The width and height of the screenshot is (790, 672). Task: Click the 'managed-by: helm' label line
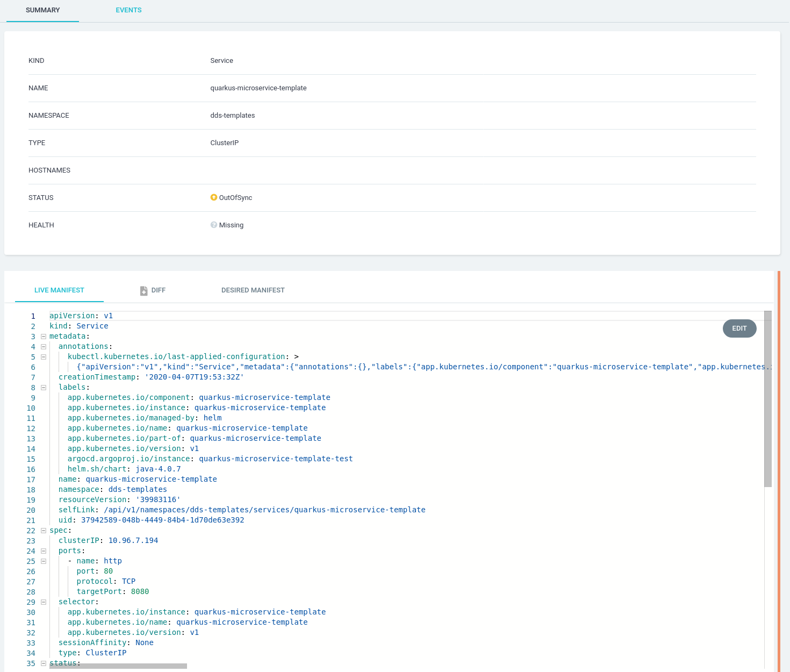(145, 418)
